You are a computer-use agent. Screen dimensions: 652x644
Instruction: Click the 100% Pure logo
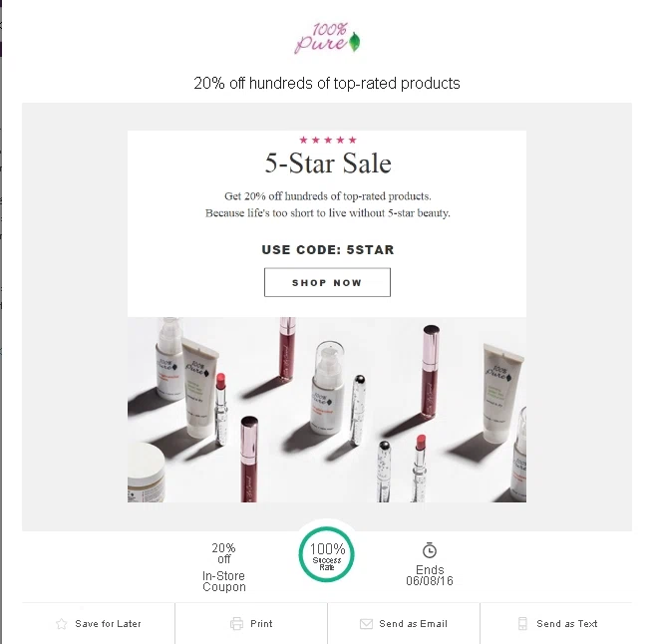327,38
